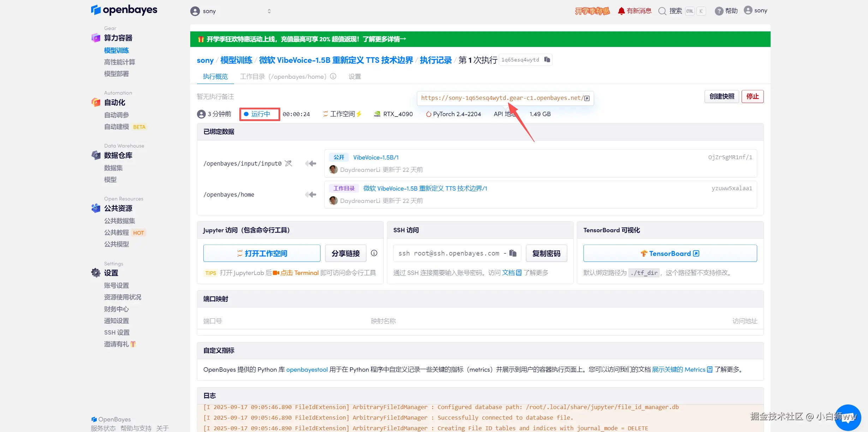The image size is (868, 432).
Task: Open the sony user account menu
Action: [x=755, y=11]
